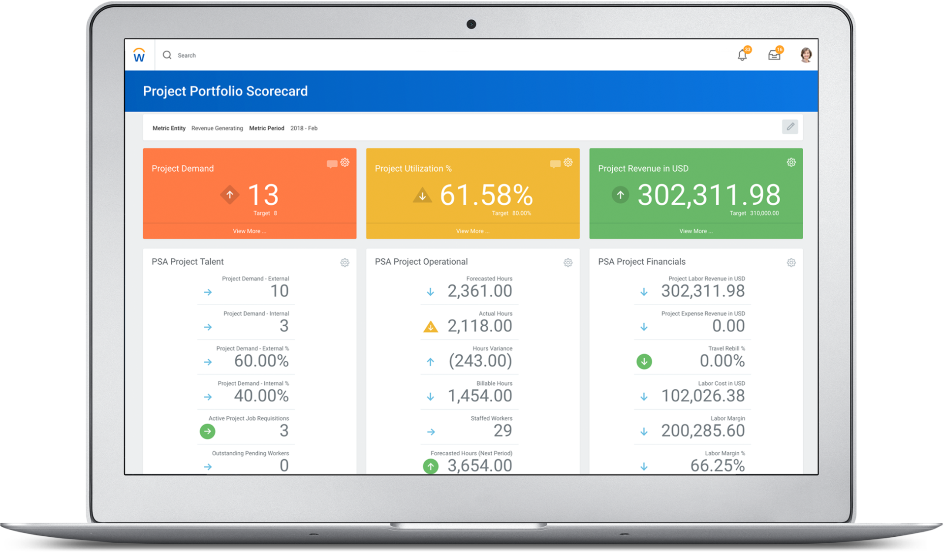Screen dimensions: 944x560
Task: Click the profile avatar
Action: pyautogui.click(x=806, y=55)
